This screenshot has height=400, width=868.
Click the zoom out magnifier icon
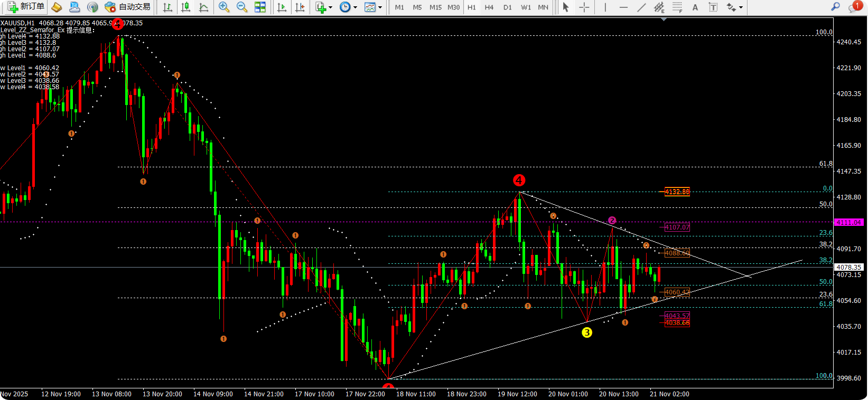click(x=242, y=7)
